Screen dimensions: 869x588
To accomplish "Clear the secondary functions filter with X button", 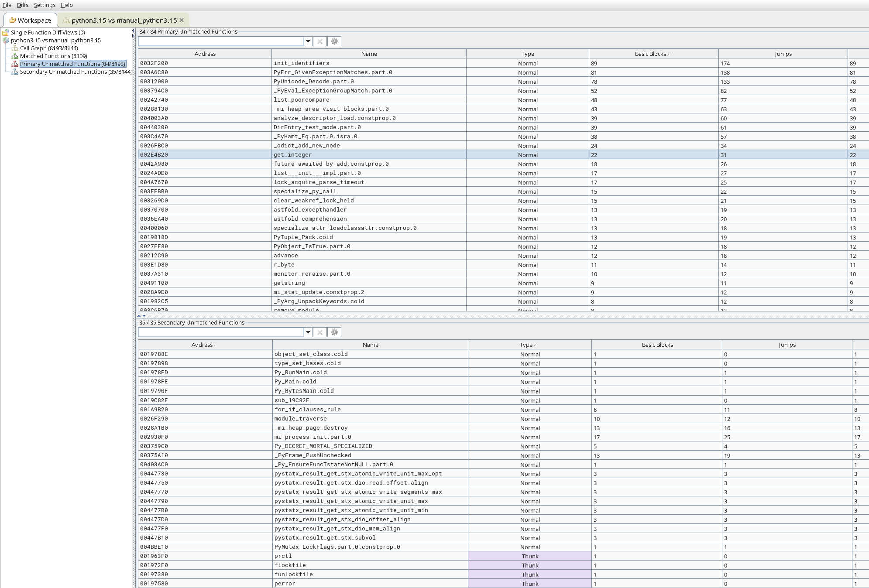I will pyautogui.click(x=320, y=332).
